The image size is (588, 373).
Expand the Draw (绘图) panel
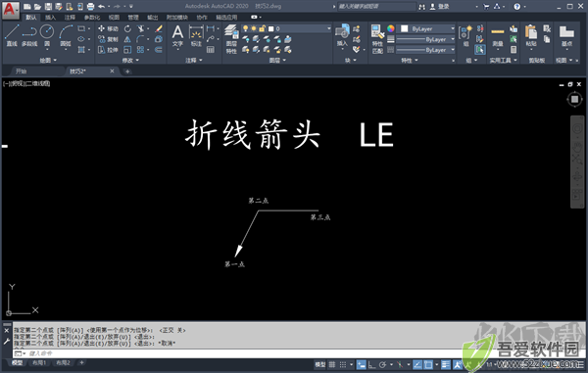coord(48,60)
